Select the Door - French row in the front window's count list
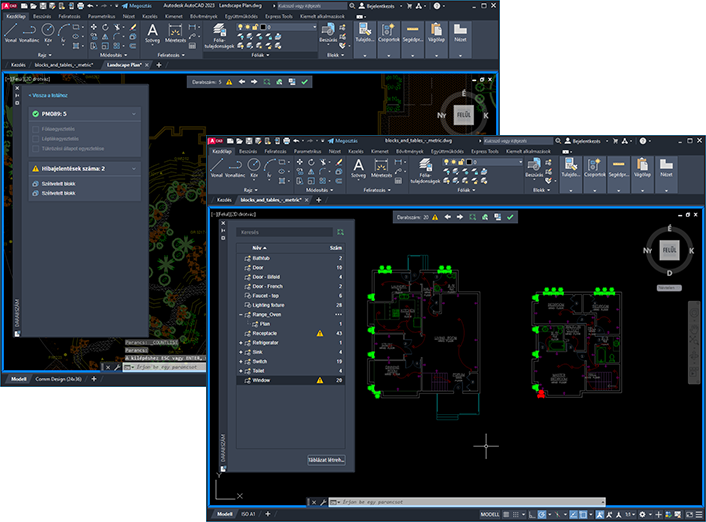Viewport: 706px width, 522px height. (291, 286)
